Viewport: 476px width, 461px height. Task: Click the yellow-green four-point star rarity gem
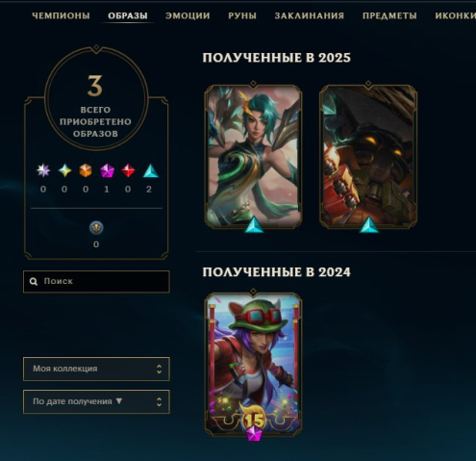point(64,170)
